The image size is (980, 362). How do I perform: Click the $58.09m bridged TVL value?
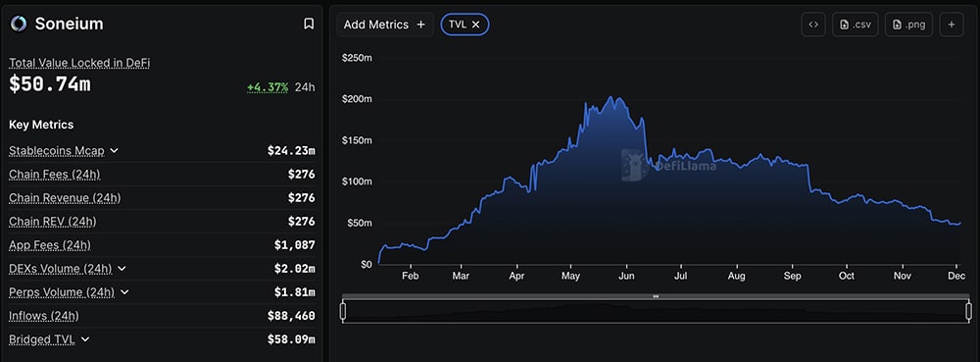(291, 339)
